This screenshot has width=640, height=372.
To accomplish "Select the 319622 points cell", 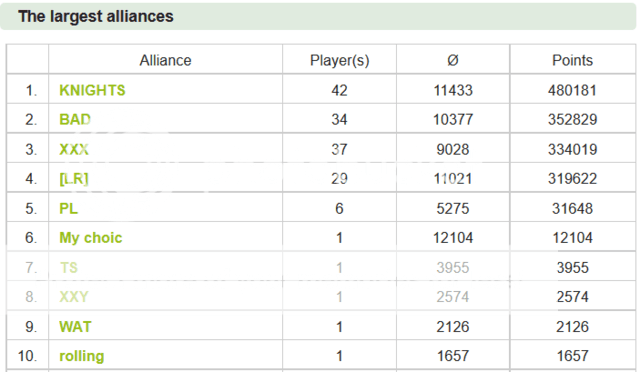I will click(x=572, y=179).
